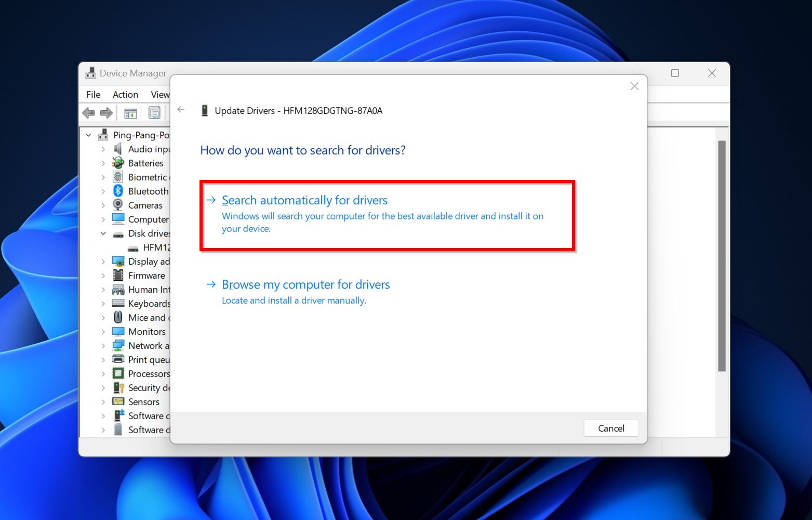Click the Keyboards category icon

click(x=118, y=303)
